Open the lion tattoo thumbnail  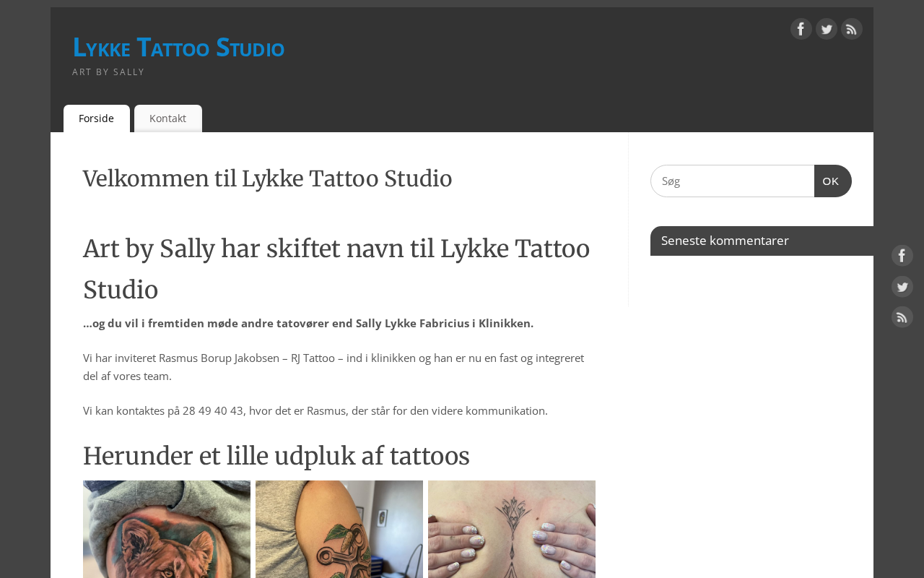click(x=167, y=529)
